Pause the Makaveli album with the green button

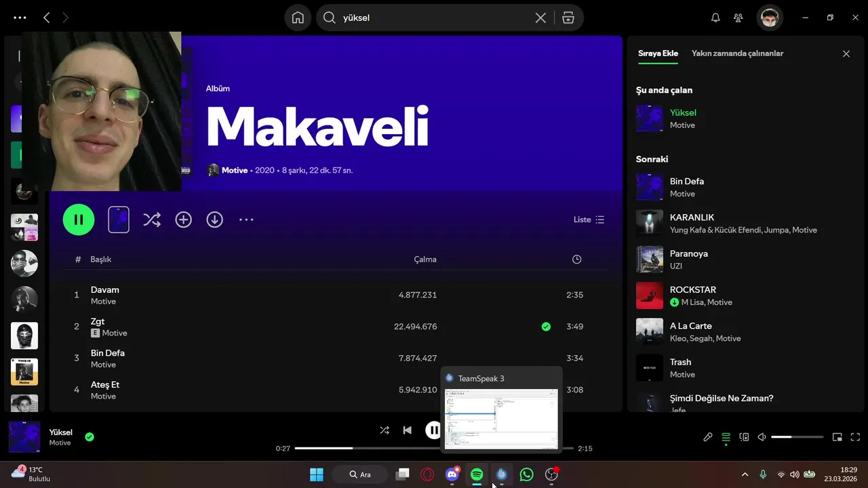[79, 220]
